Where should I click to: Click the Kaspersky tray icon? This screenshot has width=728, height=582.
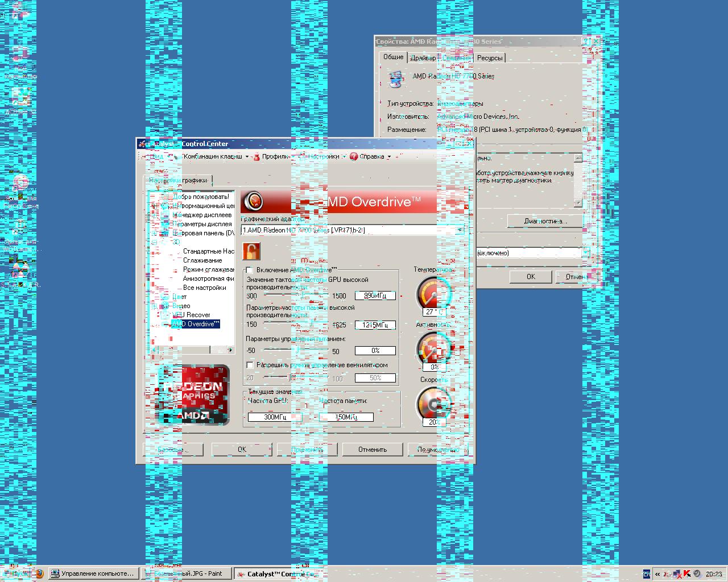[686, 573]
